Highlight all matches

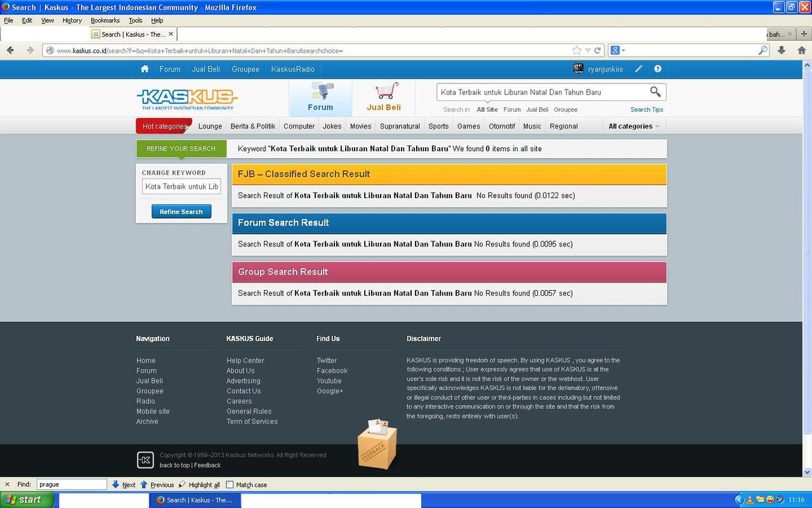(199, 485)
